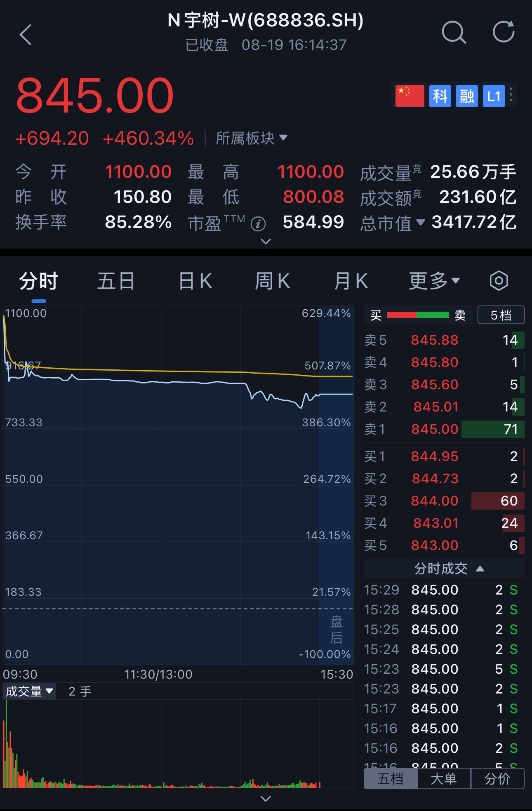This screenshot has width=532, height=811.
Task: Expand the 所属板块 dropdown
Action: point(252,138)
